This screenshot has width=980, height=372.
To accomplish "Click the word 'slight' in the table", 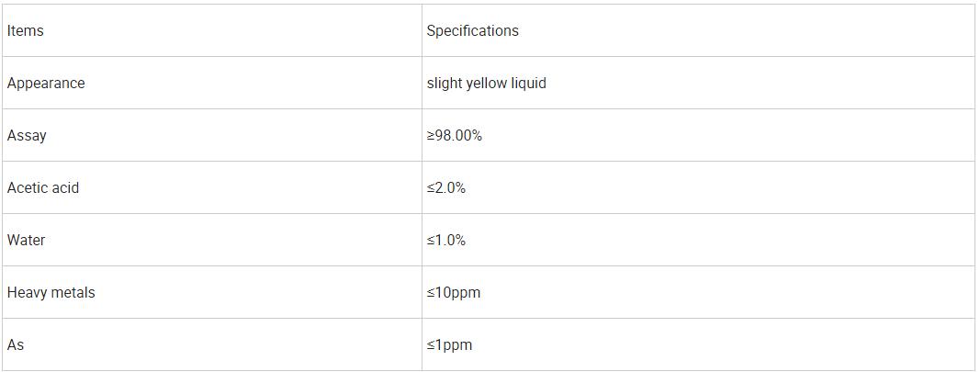I will point(444,83).
